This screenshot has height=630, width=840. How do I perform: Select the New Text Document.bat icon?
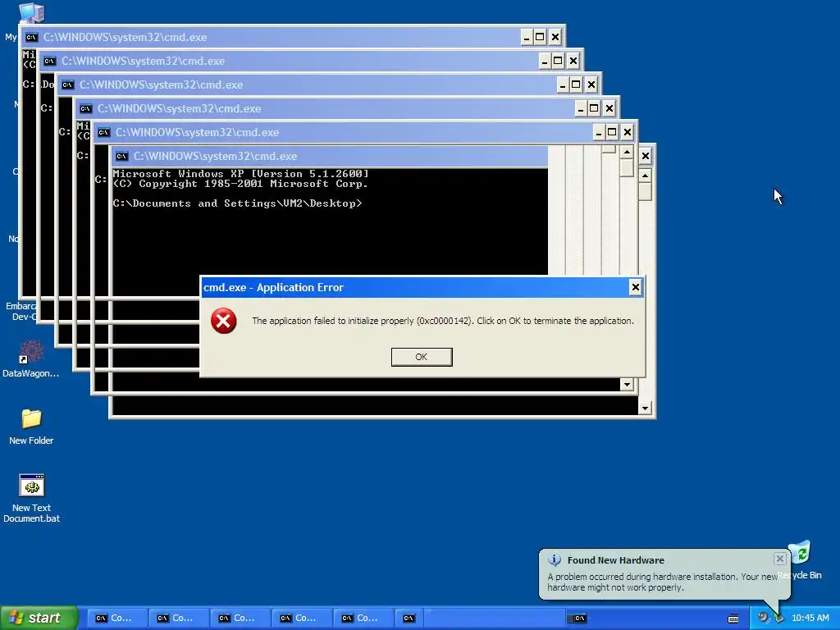(31, 499)
